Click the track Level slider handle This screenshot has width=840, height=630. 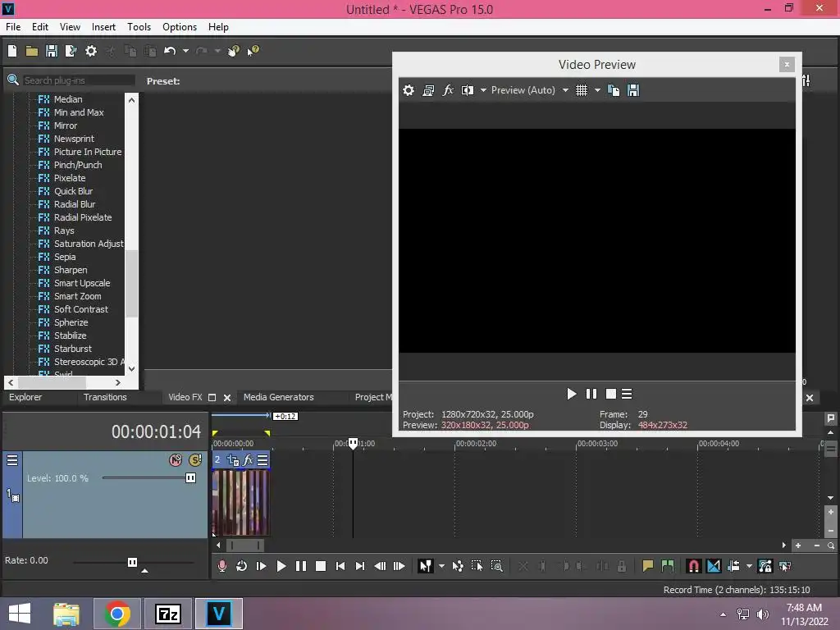[x=190, y=478]
